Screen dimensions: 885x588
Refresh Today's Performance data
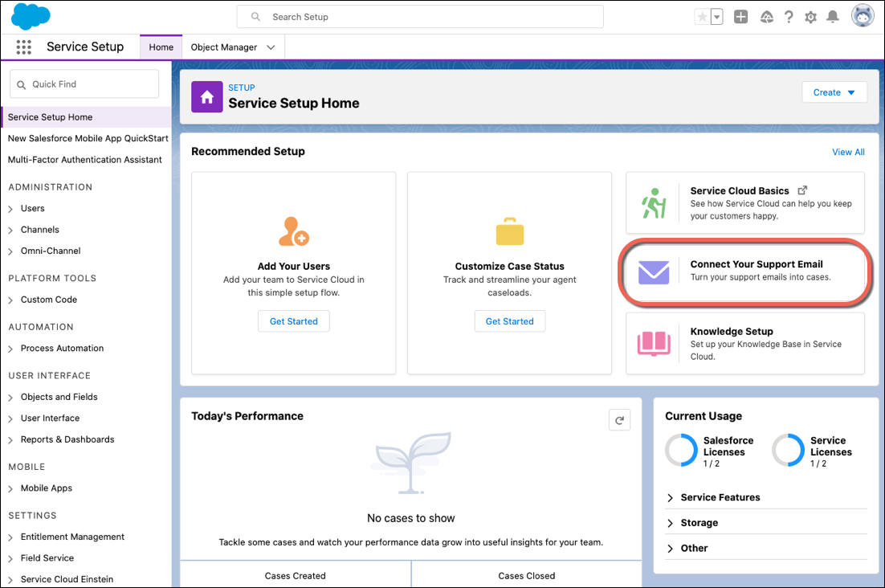619,420
